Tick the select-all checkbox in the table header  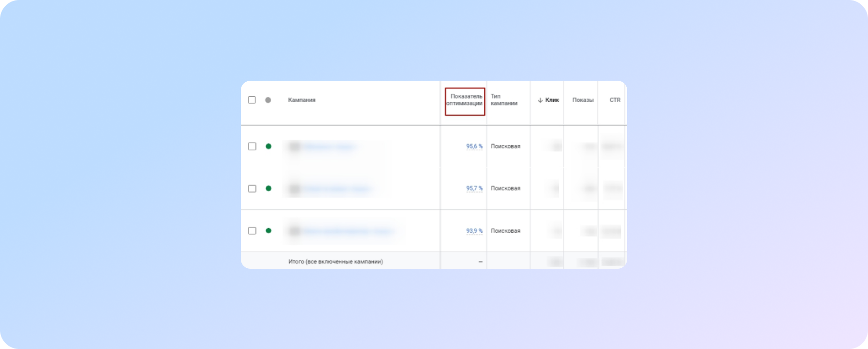click(x=252, y=100)
